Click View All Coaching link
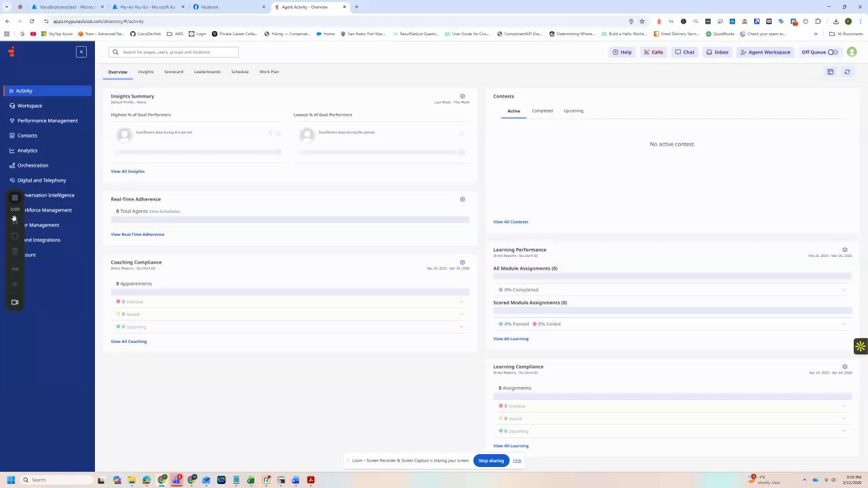Screen dimensions: 868x488 click(129, 342)
